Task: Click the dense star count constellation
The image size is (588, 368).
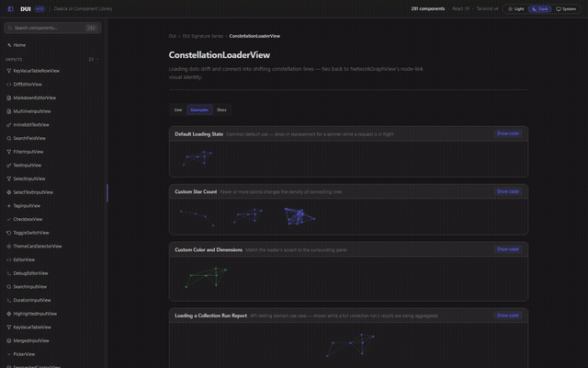Action: click(300, 216)
